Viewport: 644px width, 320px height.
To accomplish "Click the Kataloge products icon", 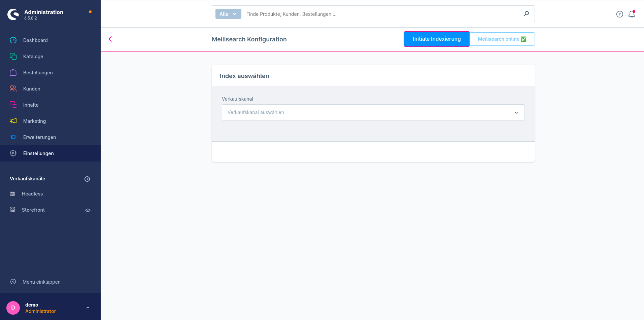I will [x=13, y=56].
